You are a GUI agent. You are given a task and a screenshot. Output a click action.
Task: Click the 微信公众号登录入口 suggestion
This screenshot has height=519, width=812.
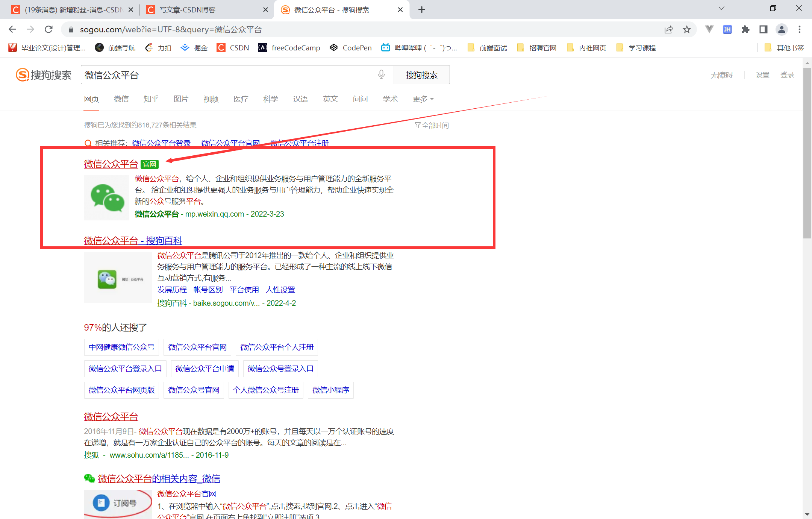pos(280,369)
